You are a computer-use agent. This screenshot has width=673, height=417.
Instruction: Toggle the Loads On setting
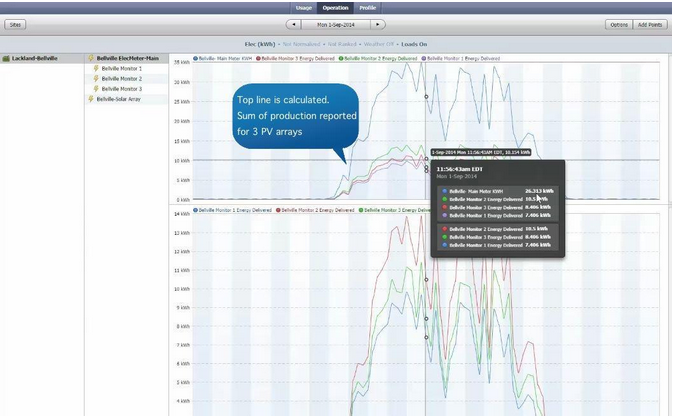tap(414, 44)
